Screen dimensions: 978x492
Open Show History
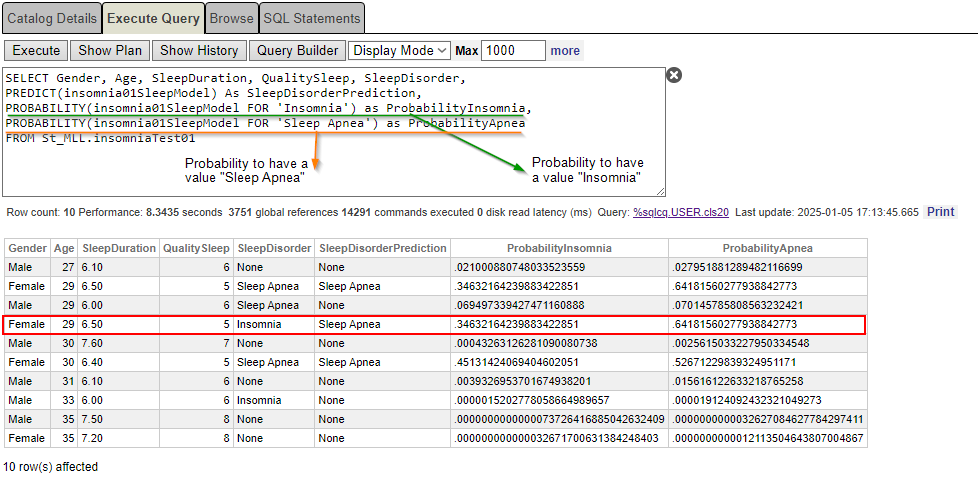199,50
